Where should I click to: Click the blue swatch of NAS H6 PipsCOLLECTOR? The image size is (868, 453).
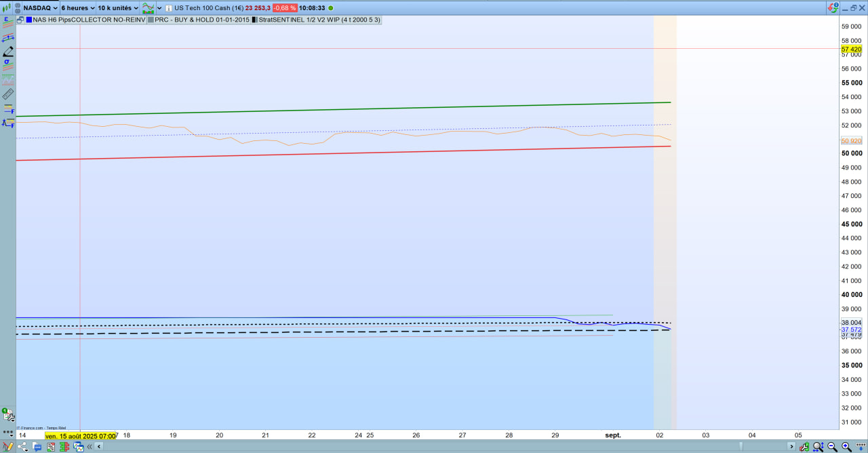point(29,20)
